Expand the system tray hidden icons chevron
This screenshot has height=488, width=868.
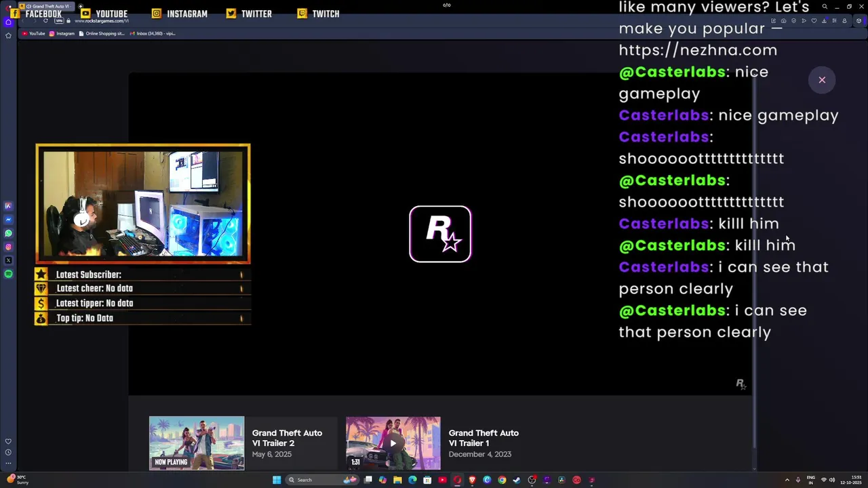point(787,480)
